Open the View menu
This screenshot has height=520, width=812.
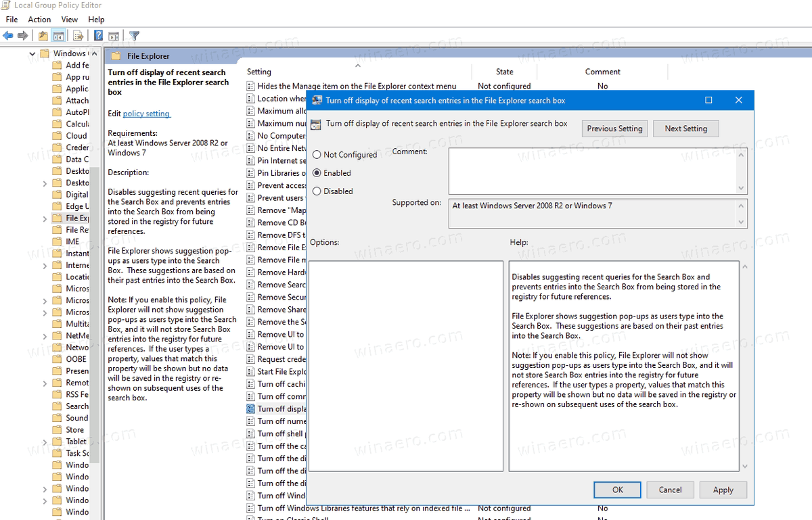tap(69, 20)
